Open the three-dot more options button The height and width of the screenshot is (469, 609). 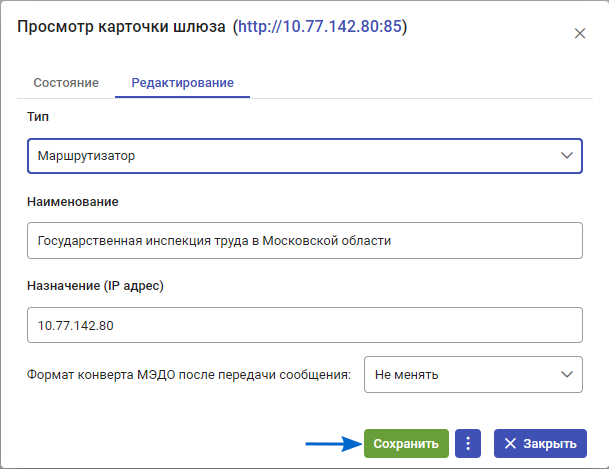click(468, 443)
